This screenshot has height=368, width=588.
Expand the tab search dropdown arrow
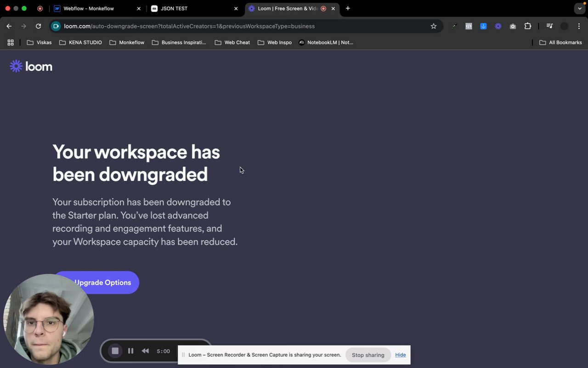click(580, 8)
